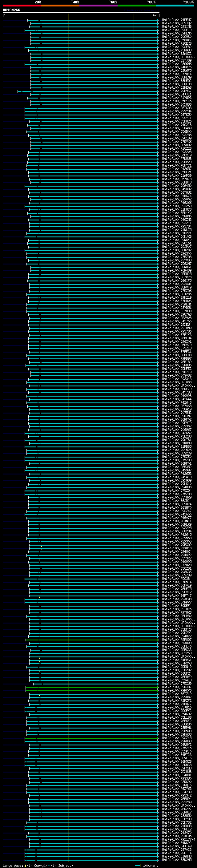Image resolution: width=197 pixels, height=868 pixels.
Task: Open the UniRef100_C9SIM8 alignment label
Action: [x=177, y=26]
